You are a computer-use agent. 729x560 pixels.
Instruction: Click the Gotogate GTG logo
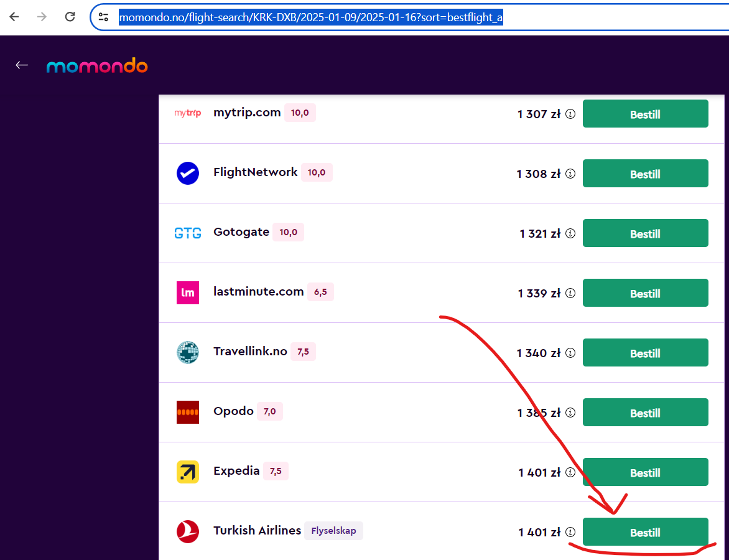click(x=188, y=233)
